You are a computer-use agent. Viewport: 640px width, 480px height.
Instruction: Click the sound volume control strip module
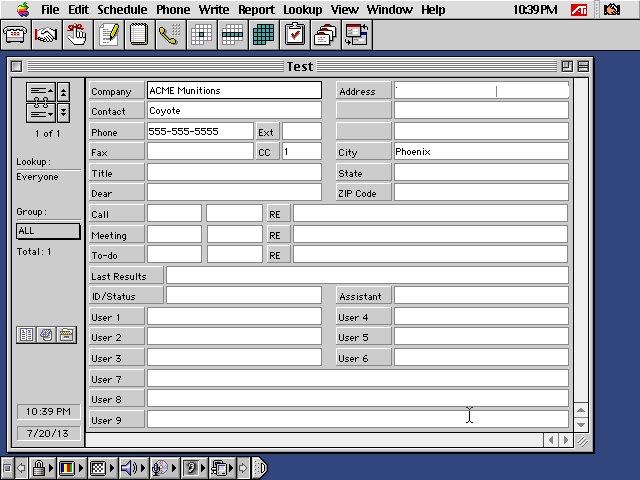click(127, 468)
